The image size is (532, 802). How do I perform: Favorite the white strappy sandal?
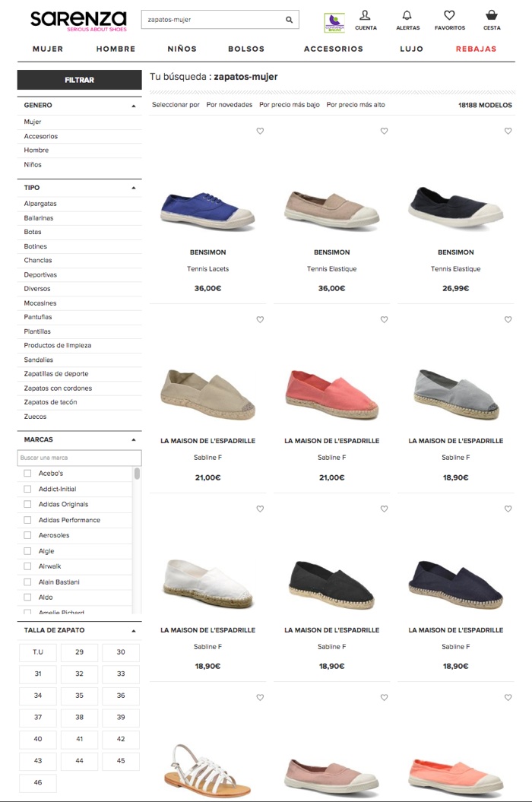[260, 698]
